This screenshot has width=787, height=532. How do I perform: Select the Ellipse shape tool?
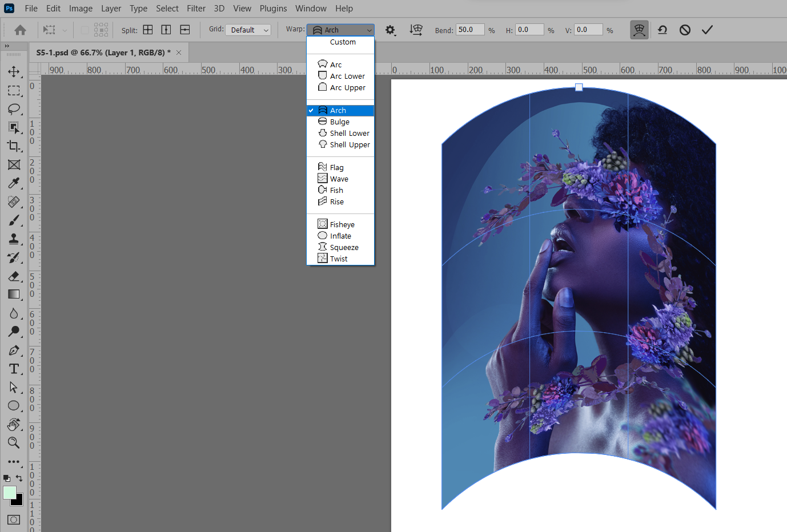click(14, 406)
